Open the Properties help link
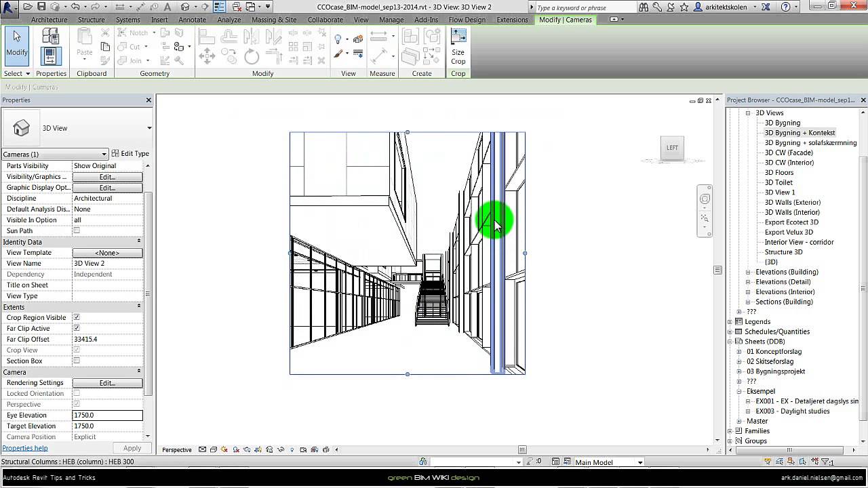 pyautogui.click(x=25, y=448)
